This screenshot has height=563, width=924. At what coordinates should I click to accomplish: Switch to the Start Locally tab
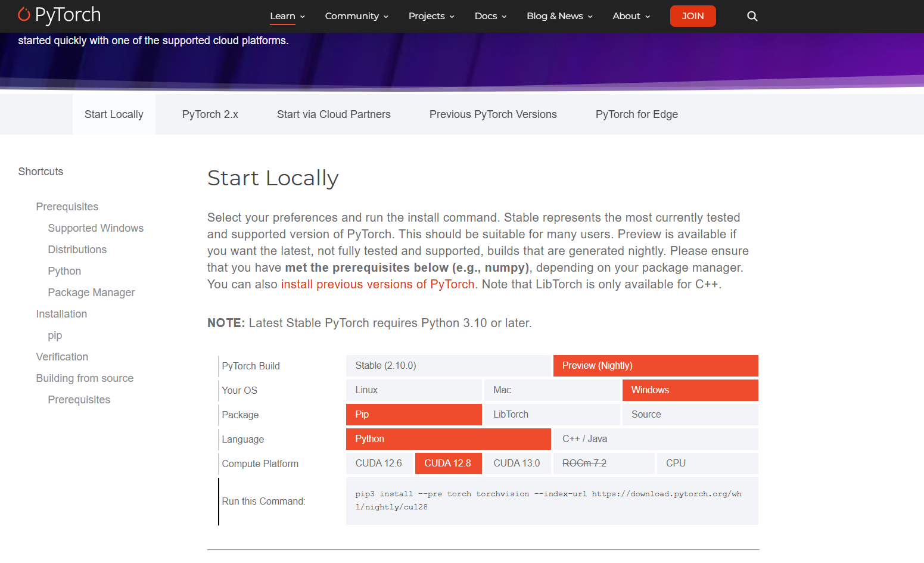pyautogui.click(x=114, y=114)
